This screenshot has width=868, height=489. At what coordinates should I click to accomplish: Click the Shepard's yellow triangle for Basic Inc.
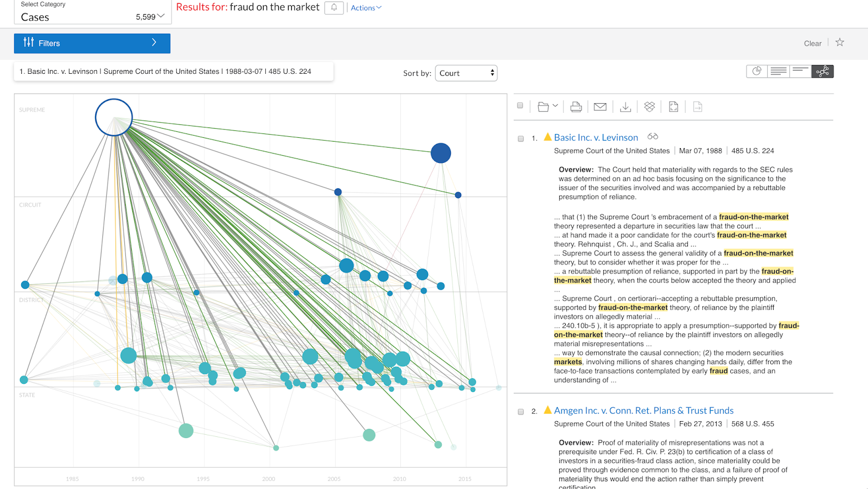coord(548,137)
